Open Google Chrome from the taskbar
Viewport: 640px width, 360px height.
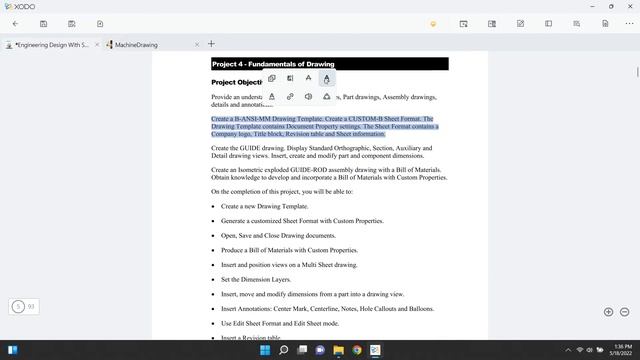357,350
